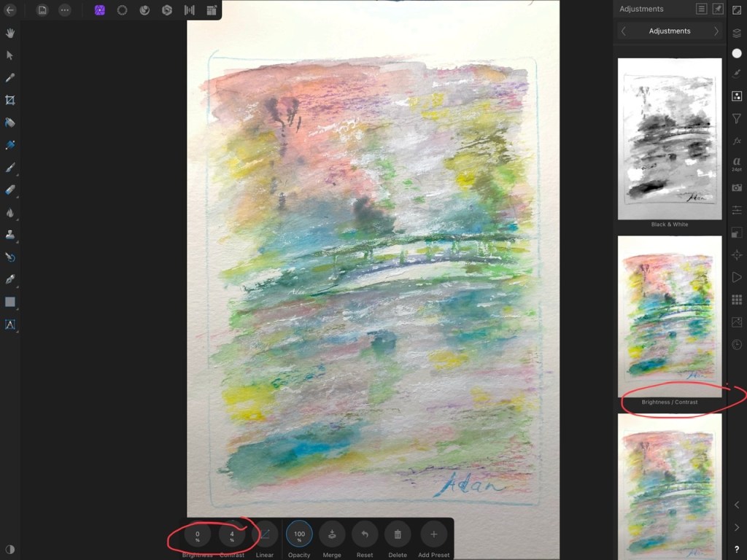Open the History studio with the clock icon

[737, 345]
